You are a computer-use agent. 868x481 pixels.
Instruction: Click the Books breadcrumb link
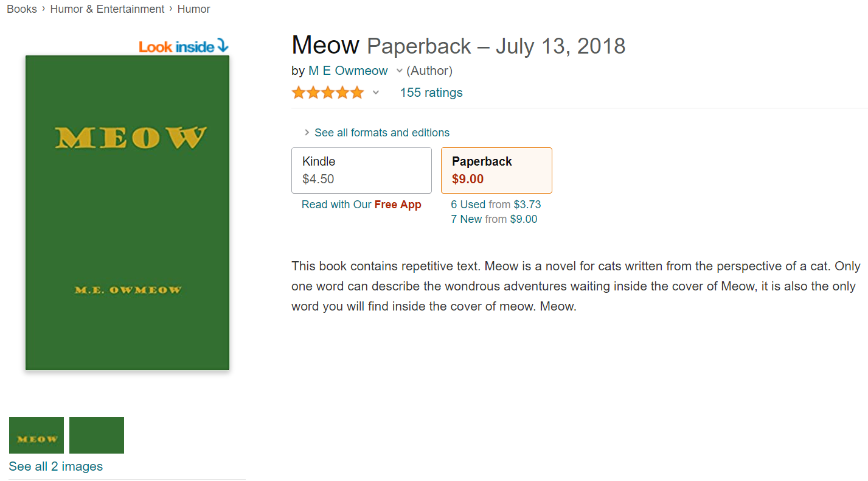(21, 9)
